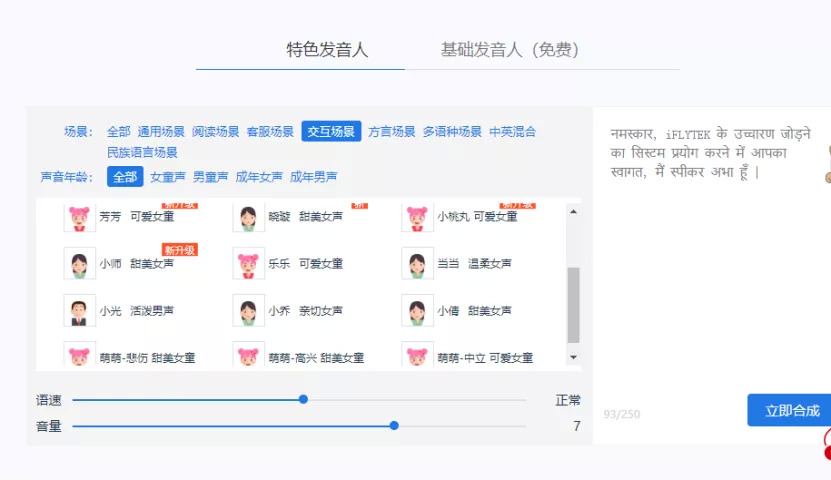Click the 立即合成 button
This screenshot has height=480, width=831.
click(792, 410)
